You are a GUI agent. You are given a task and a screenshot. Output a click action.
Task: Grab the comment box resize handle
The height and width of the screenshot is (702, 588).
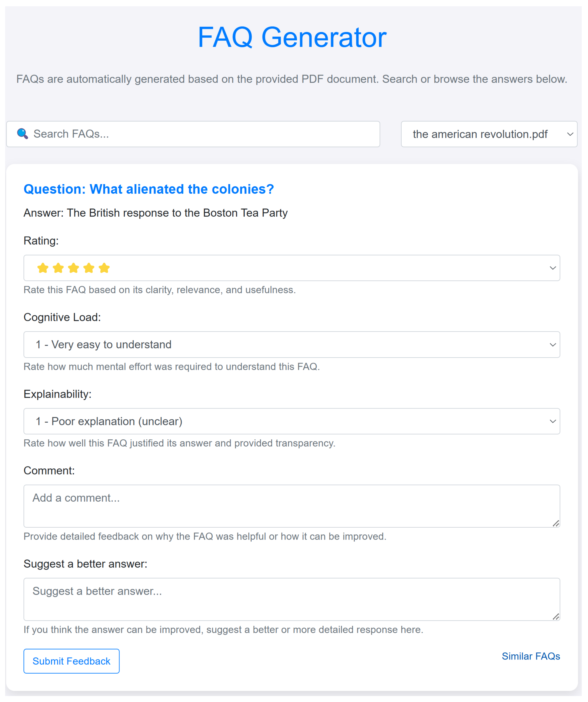(555, 524)
